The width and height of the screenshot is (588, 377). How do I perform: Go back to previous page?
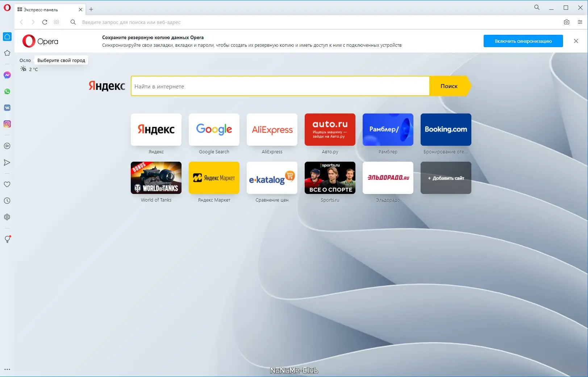(21, 22)
